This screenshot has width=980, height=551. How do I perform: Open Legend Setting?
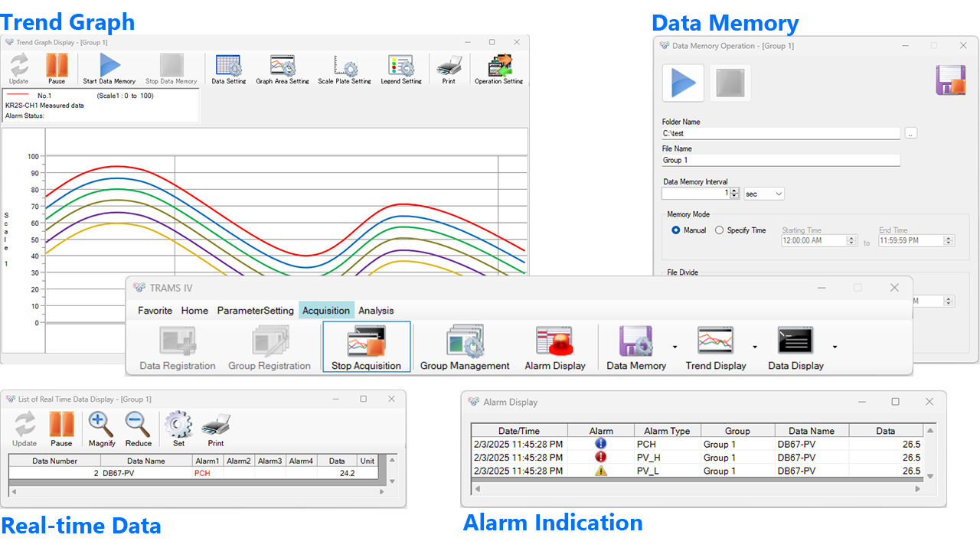pos(401,68)
